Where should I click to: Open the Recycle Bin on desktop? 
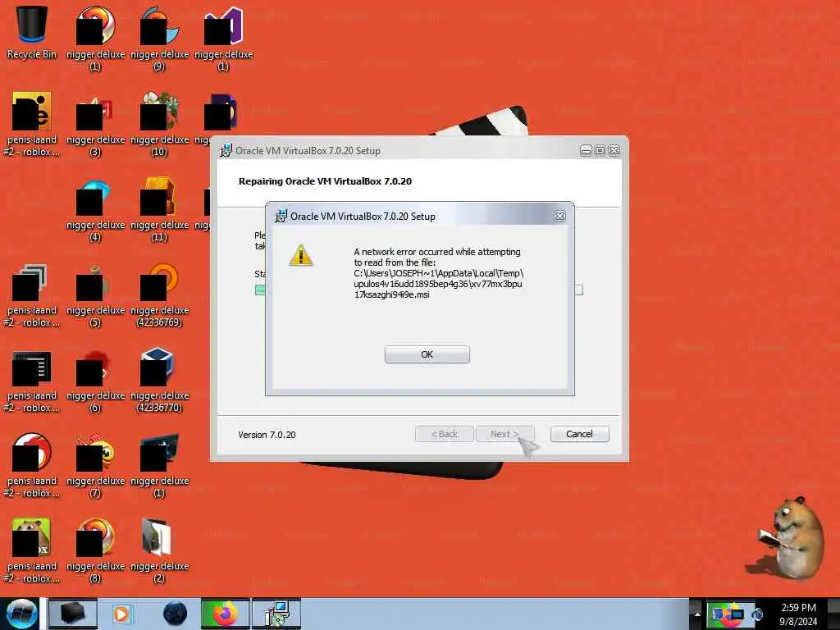pyautogui.click(x=32, y=32)
